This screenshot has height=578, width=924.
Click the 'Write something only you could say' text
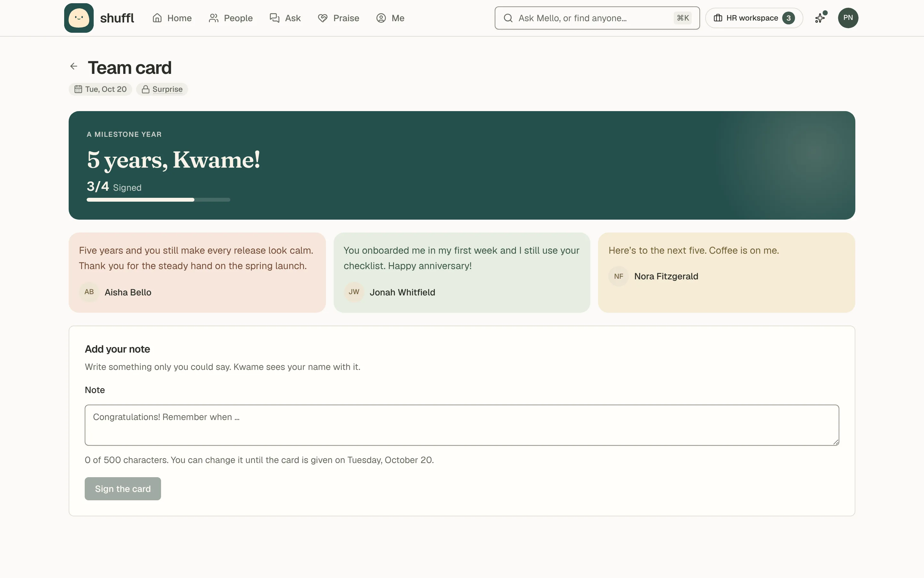[223, 367]
